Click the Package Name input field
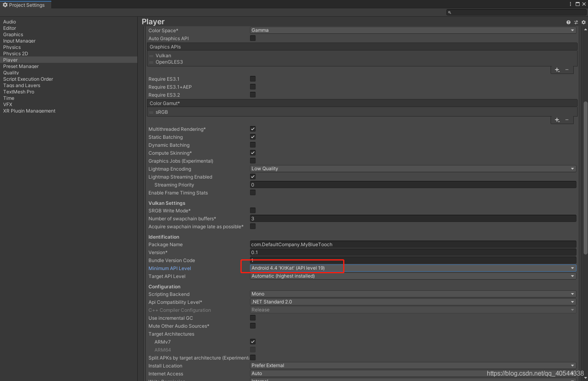This screenshot has width=588, height=381. [x=412, y=244]
